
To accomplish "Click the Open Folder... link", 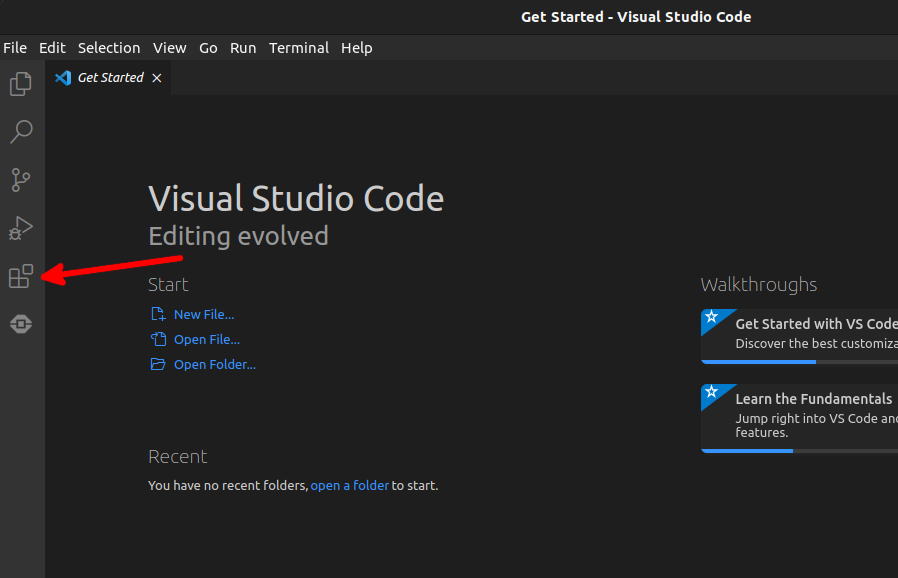I will (214, 365).
